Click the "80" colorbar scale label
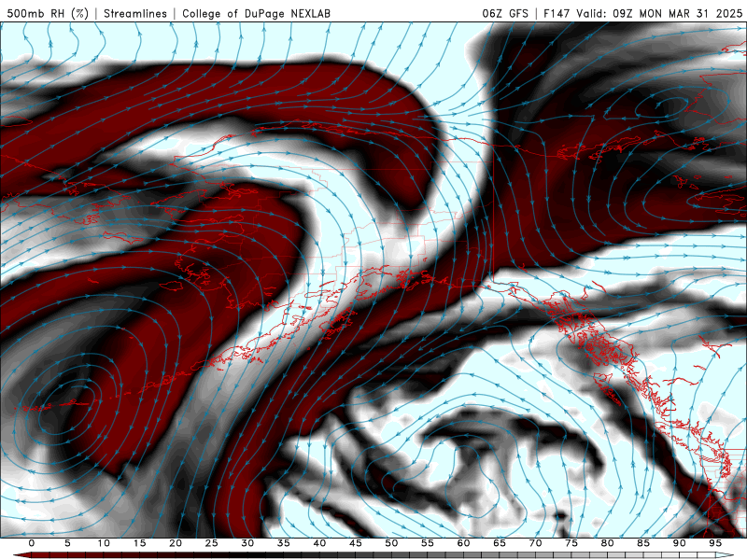The image size is (747, 560). (607, 543)
